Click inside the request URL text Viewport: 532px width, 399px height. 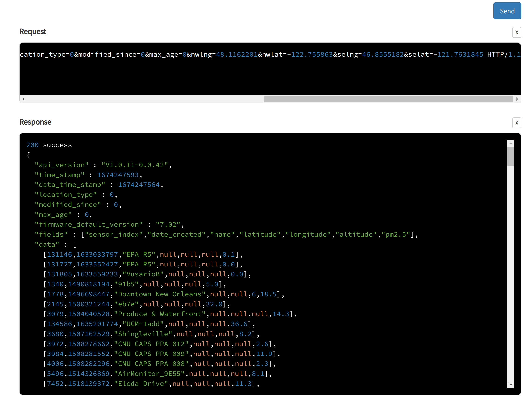[270, 54]
